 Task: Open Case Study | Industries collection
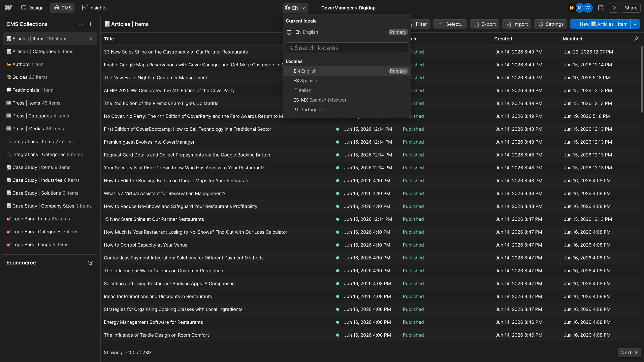[x=50, y=180]
